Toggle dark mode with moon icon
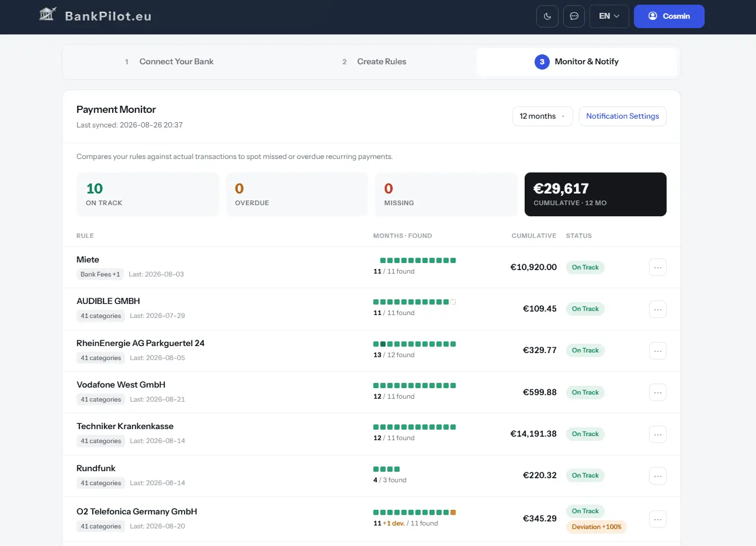This screenshot has width=756, height=546. (x=547, y=16)
